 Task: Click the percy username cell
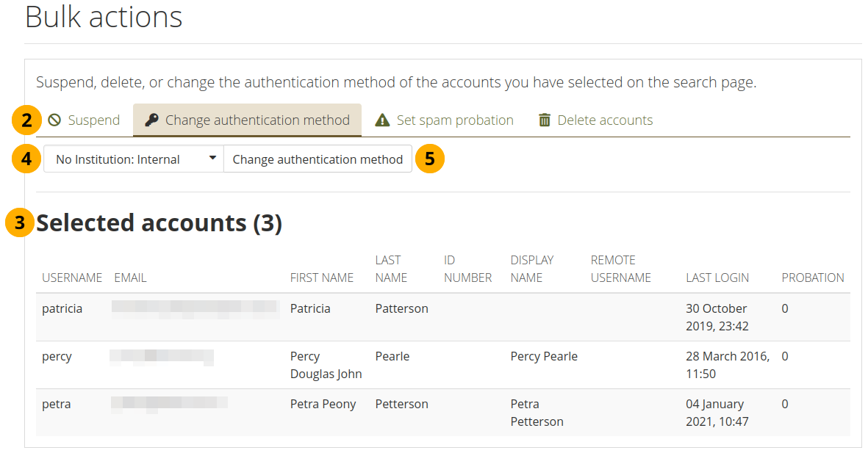pyautogui.click(x=57, y=356)
